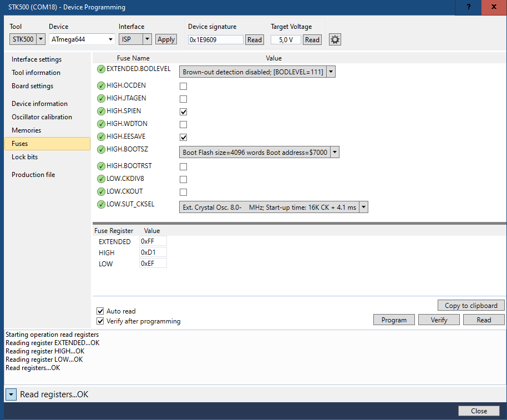The height and width of the screenshot is (420, 507).
Task: Uncheck the HIGH.EESAVE fuse checkbox
Action: [x=184, y=138]
